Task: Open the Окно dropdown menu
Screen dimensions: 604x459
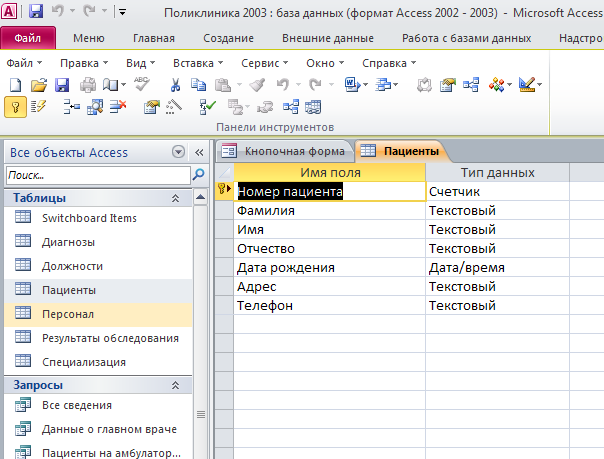Action: (325, 63)
